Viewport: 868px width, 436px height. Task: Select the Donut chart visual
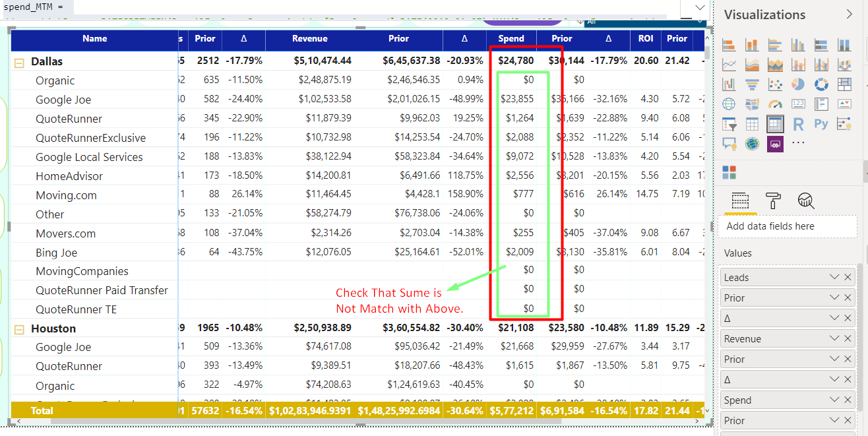[821, 84]
